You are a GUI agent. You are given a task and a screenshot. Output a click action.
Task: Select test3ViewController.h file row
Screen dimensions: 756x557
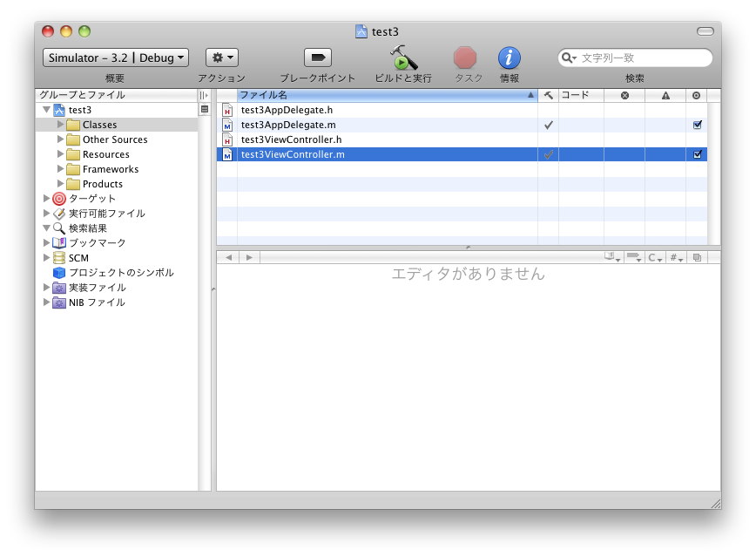[x=291, y=140]
